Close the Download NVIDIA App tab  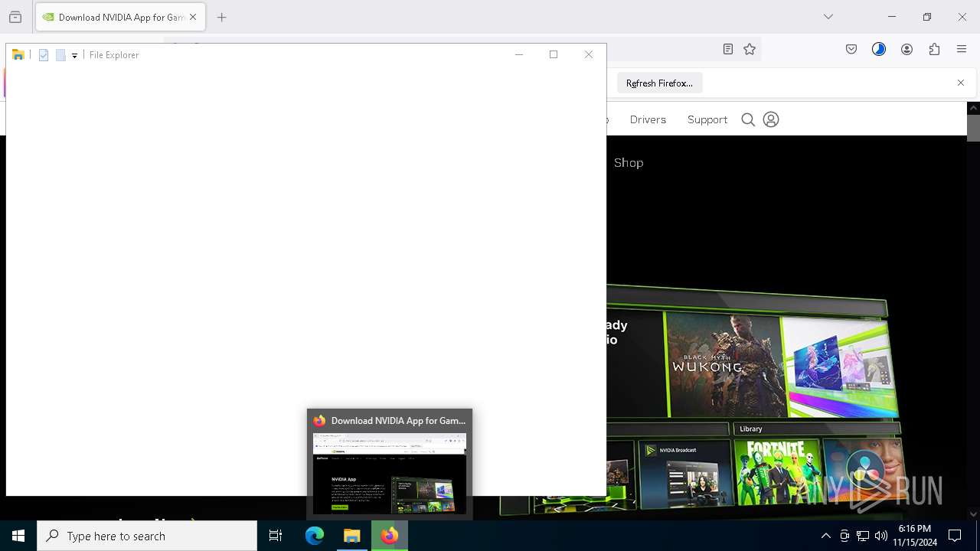tap(193, 17)
